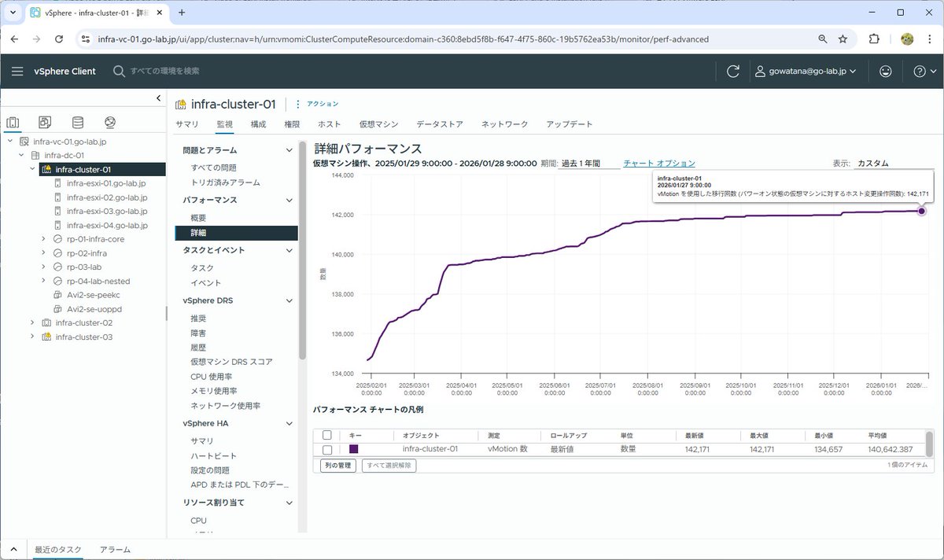The height and width of the screenshot is (560, 944).
Task: Collapse the infra-cluster-01 tree node
Action: (x=32, y=169)
